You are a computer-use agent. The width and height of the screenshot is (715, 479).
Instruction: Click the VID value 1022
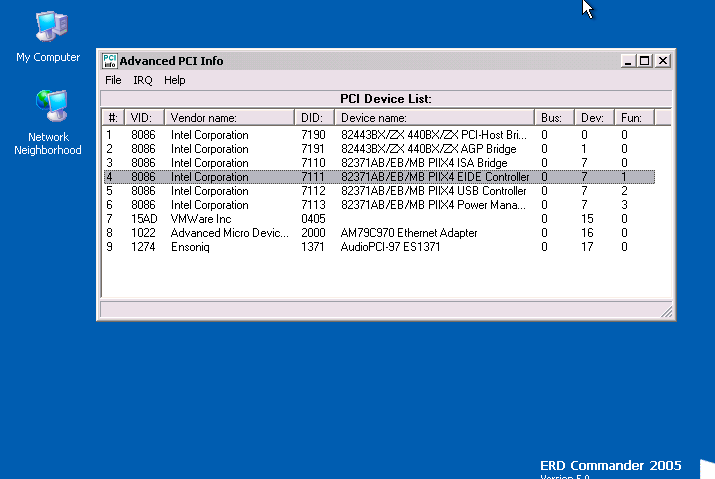coord(143,233)
